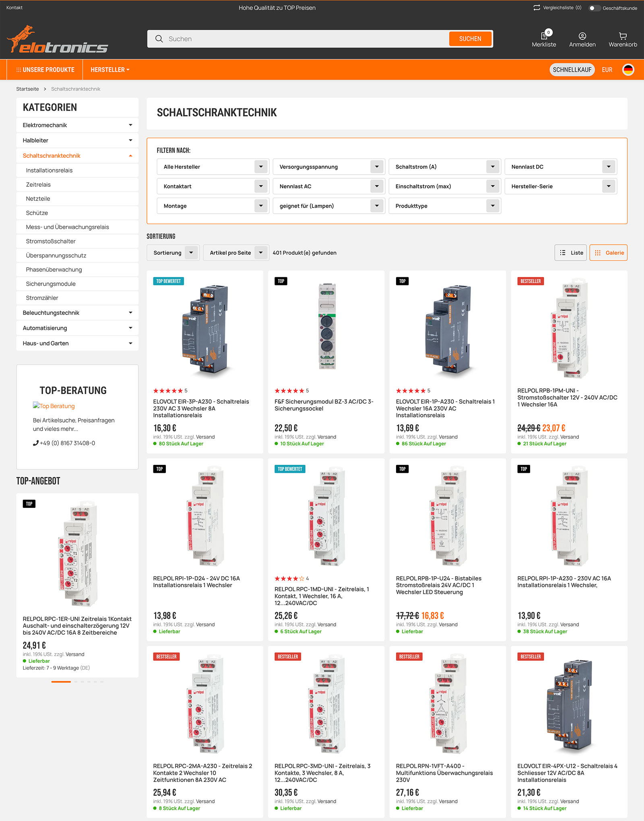Switch to Galerie view

pos(608,253)
